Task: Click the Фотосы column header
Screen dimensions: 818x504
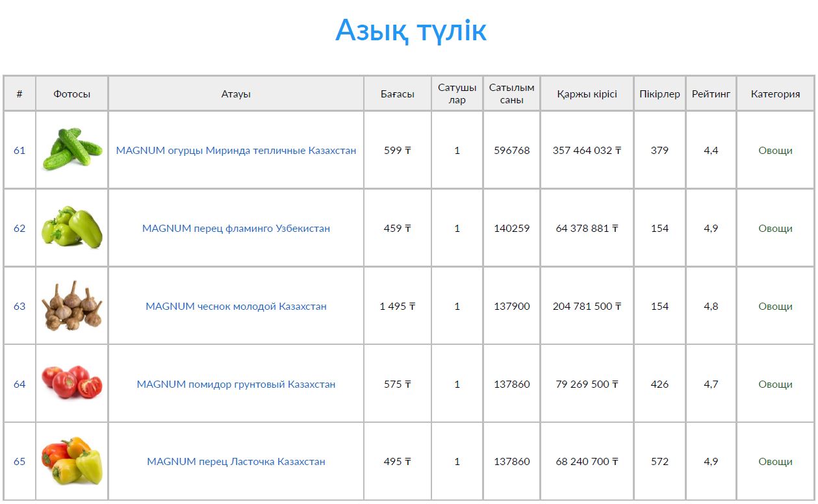Action: [72, 94]
